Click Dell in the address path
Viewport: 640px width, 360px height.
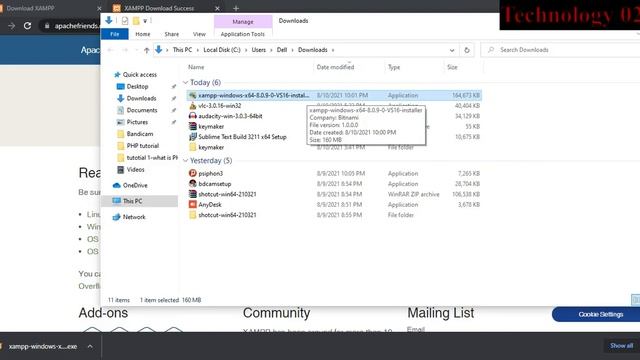[282, 50]
